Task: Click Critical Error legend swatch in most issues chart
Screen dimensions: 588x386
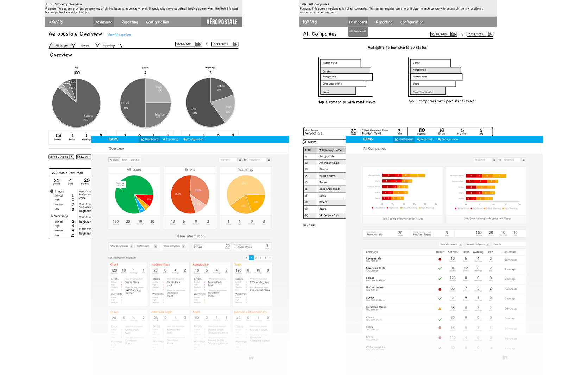Action: (x=372, y=208)
